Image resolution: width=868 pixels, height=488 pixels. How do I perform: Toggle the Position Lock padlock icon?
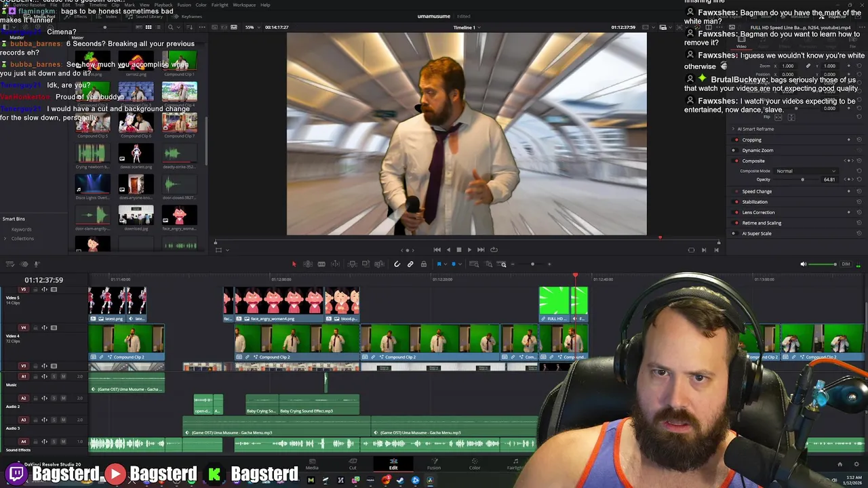coord(424,264)
